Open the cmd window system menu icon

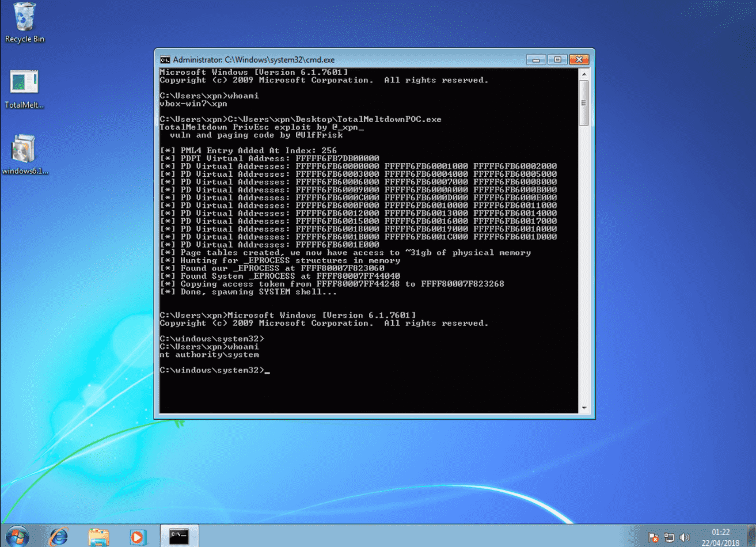(165, 59)
